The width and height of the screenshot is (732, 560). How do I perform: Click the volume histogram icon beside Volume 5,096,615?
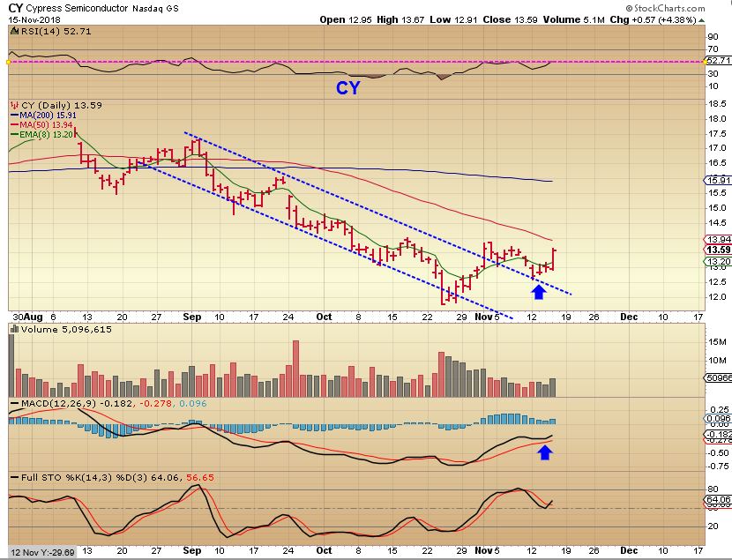pos(14,330)
